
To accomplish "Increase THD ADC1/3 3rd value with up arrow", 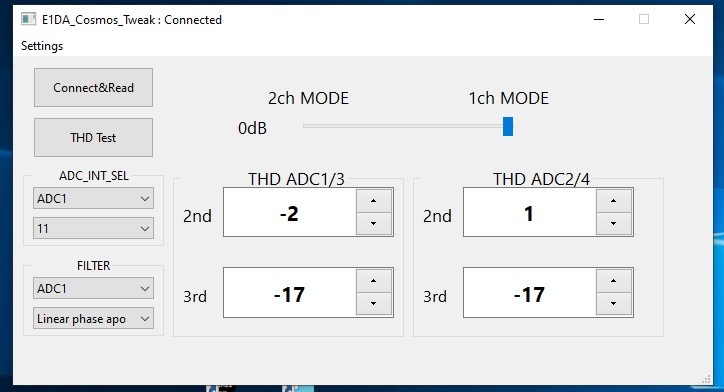I will [374, 281].
